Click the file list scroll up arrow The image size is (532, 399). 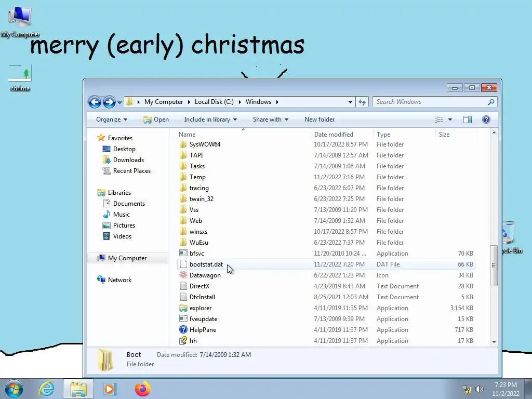point(494,132)
